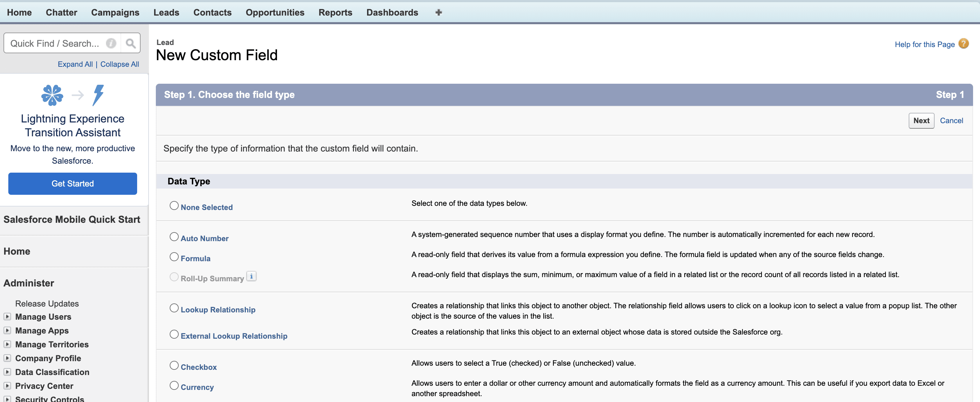
Task: Click the Privacy Center label
Action: click(44, 386)
